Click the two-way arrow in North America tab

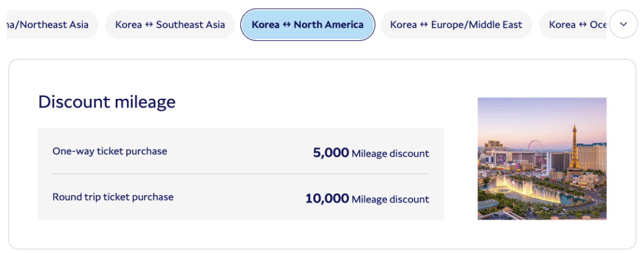(287, 25)
